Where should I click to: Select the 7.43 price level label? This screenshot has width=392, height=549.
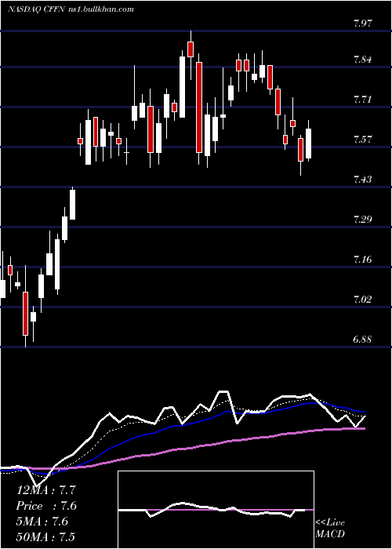pyautogui.click(x=363, y=180)
